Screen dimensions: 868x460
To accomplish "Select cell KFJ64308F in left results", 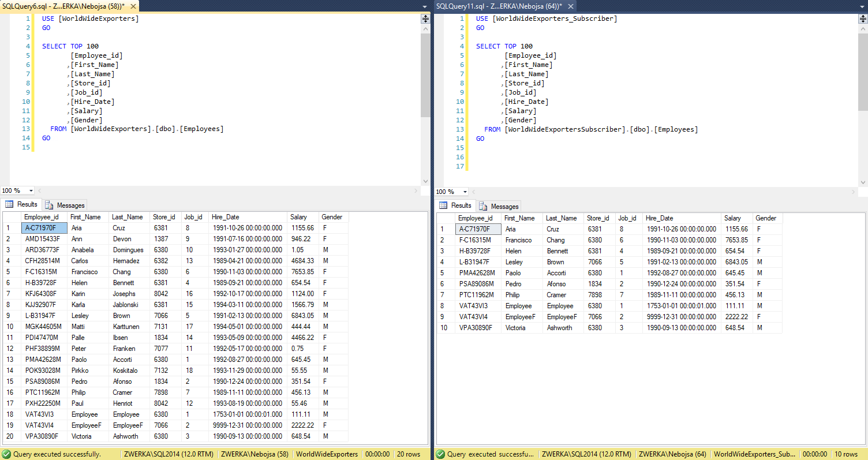I will pos(44,294).
